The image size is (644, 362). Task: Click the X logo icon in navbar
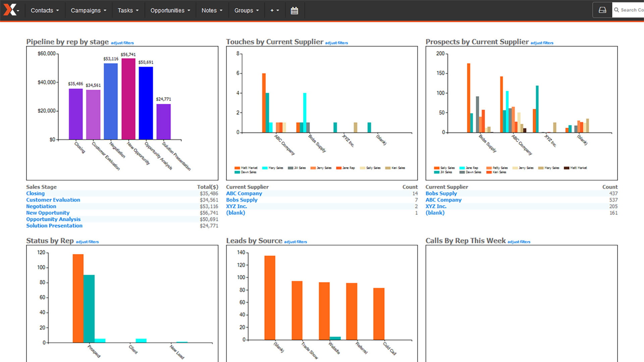[x=10, y=10]
